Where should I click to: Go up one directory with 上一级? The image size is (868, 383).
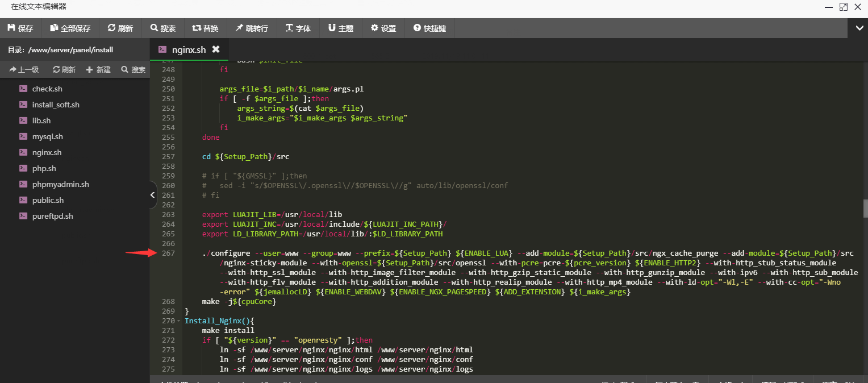pyautogui.click(x=24, y=69)
